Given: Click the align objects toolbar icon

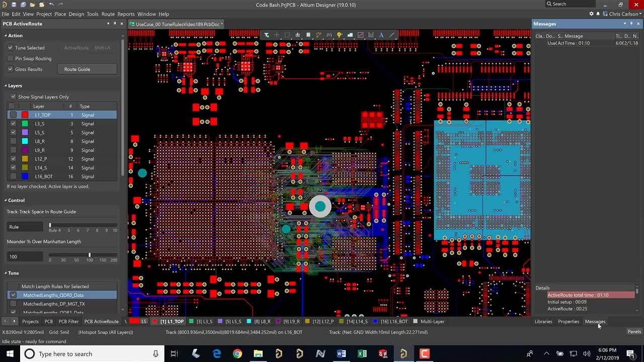Looking at the screenshot, I should (298, 35).
